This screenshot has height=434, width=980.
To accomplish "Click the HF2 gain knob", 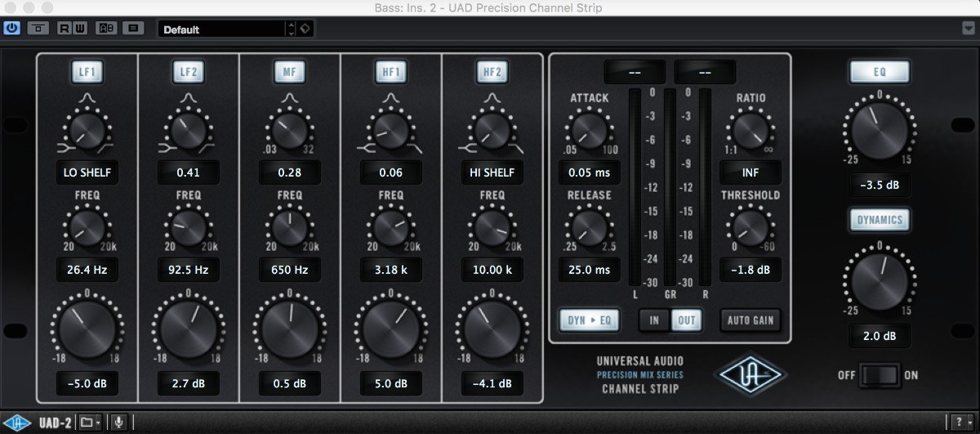I will tap(492, 329).
